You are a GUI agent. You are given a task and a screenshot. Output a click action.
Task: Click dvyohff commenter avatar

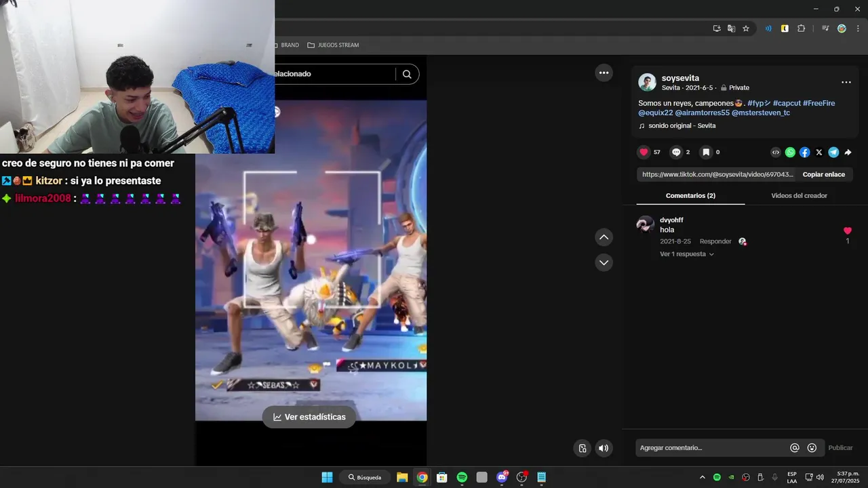(x=646, y=225)
